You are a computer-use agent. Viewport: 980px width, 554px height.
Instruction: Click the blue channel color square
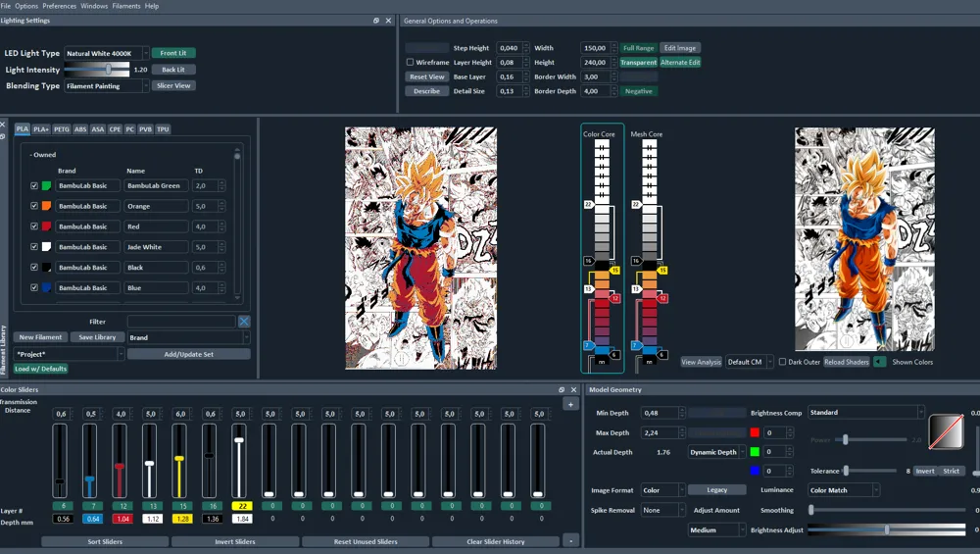[755, 471]
